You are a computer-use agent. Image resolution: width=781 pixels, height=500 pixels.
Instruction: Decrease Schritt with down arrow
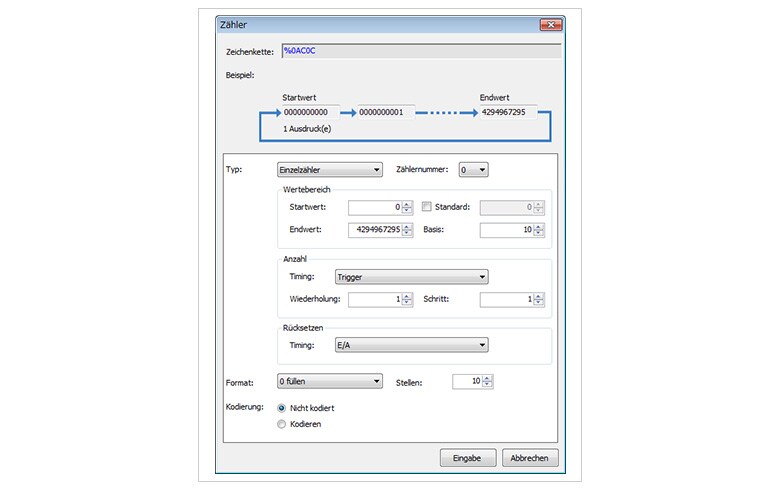[538, 303]
